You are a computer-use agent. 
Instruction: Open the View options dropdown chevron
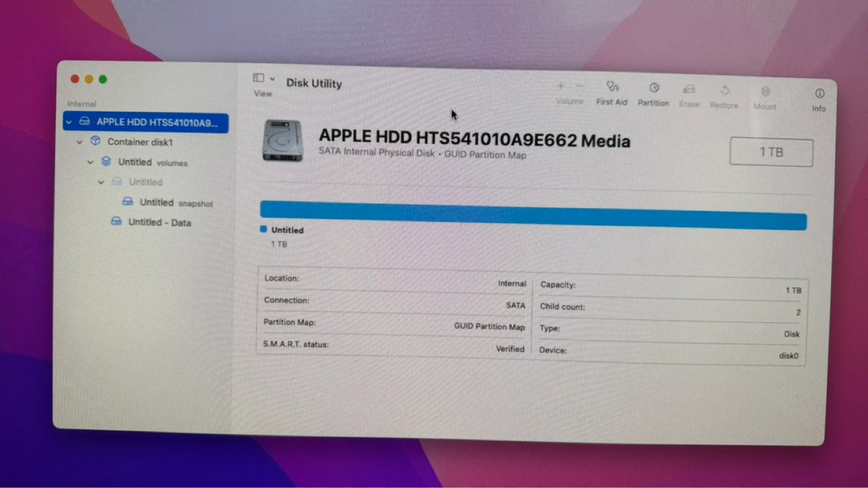click(272, 78)
